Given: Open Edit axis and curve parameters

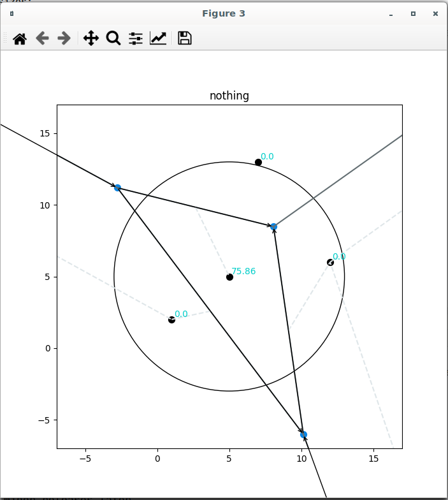Looking at the screenshot, I should coord(158,38).
